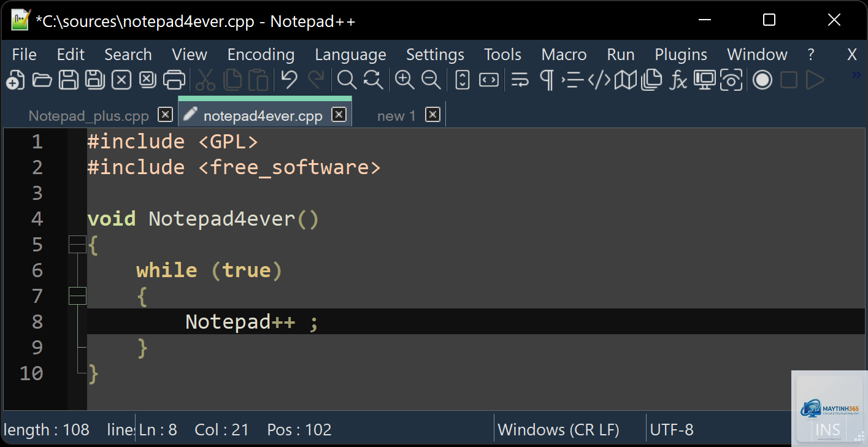Click the Paste clipboard icon
Viewport: 868px width, 447px height.
258,80
